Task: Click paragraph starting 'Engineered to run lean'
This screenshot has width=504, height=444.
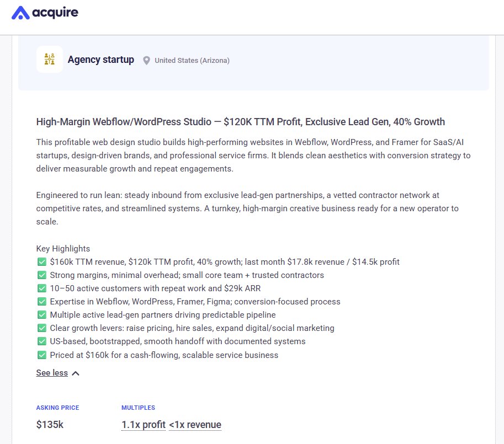Action: (247, 208)
